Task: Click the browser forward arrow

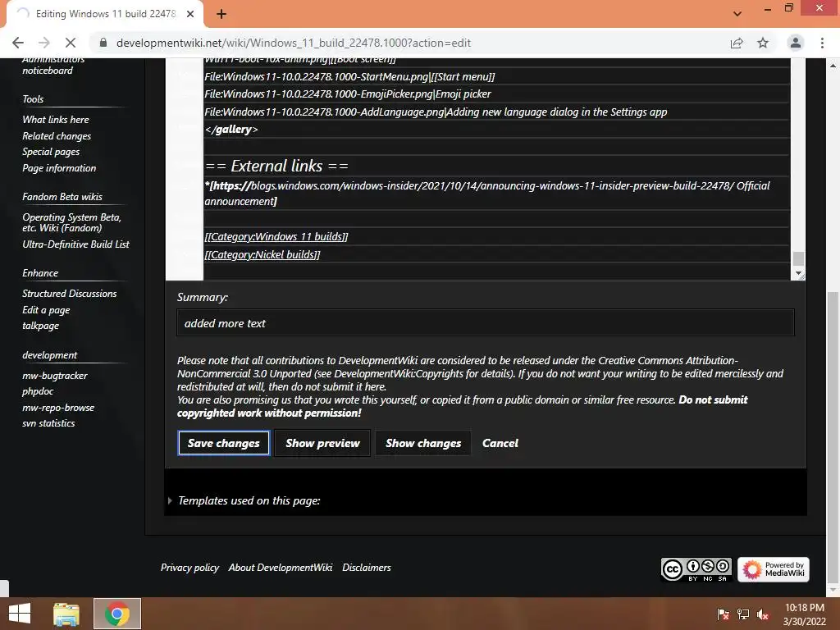Action: tap(44, 43)
